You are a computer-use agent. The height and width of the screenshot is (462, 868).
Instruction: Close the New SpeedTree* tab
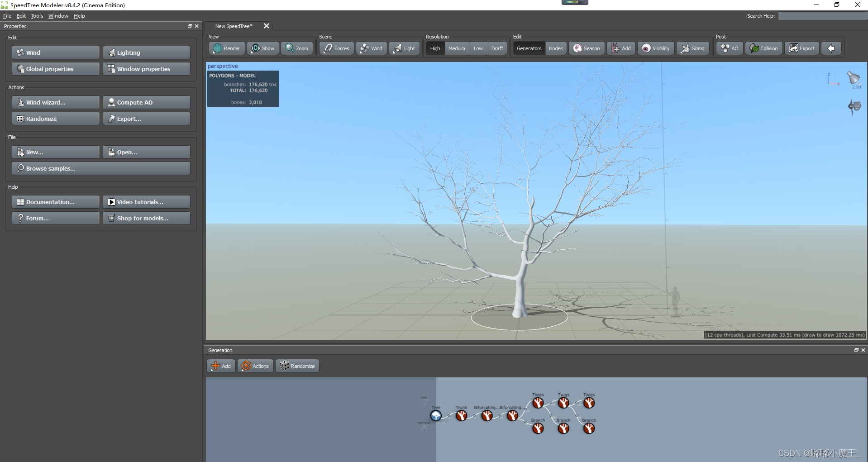267,26
